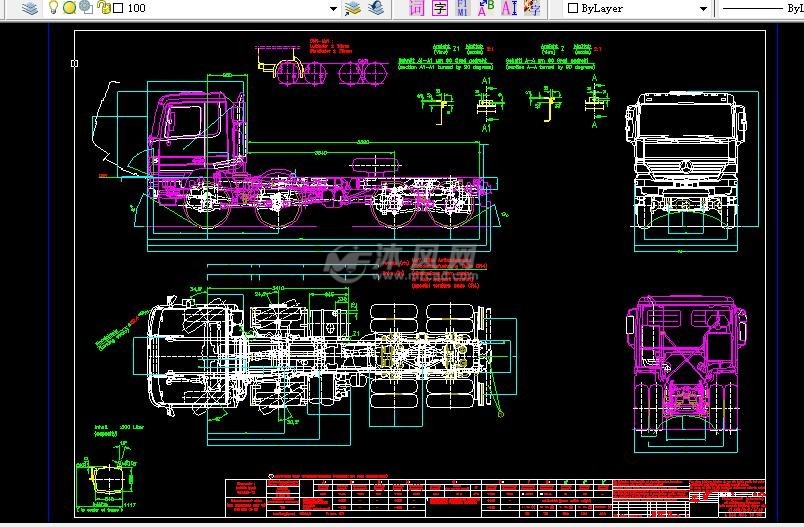Click the Layer Previous icon

point(376,8)
